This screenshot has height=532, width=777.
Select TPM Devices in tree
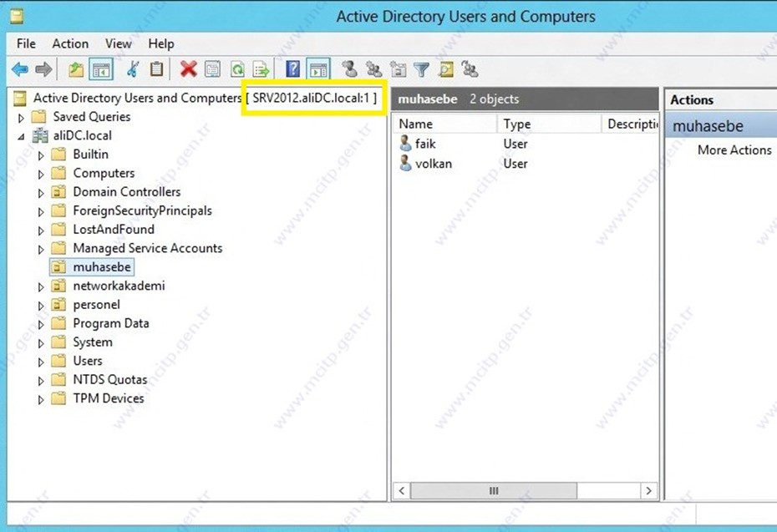[x=109, y=398]
